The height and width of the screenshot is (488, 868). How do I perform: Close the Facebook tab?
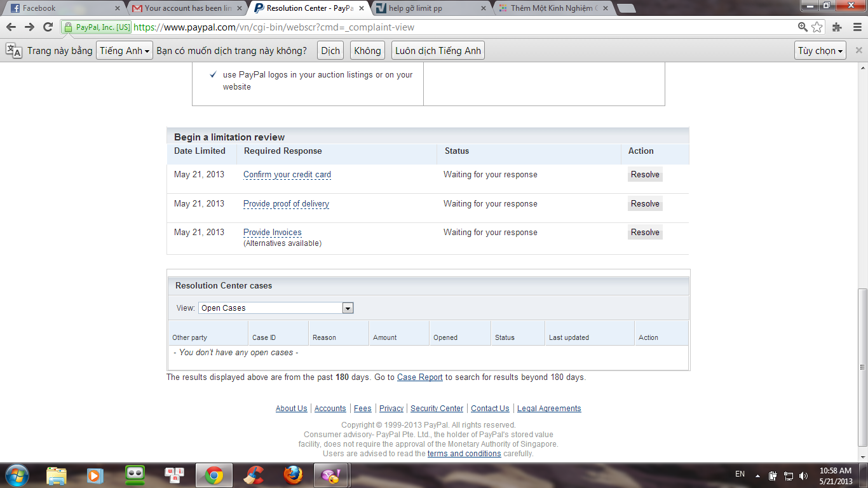pos(118,8)
